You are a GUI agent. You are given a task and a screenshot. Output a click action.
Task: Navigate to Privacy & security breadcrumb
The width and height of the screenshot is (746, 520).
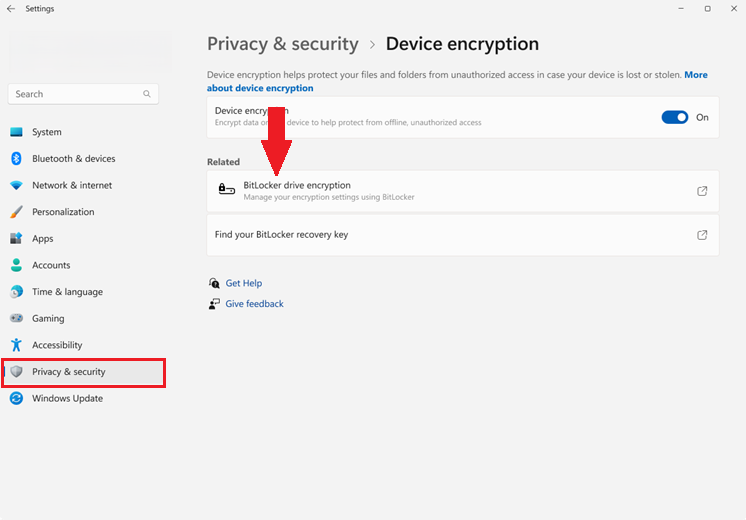[x=282, y=44]
